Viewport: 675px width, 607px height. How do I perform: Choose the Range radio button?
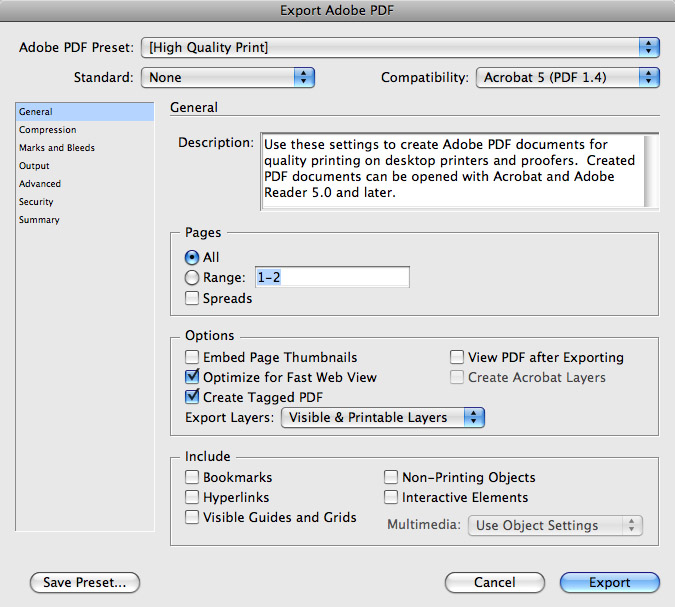point(192,278)
